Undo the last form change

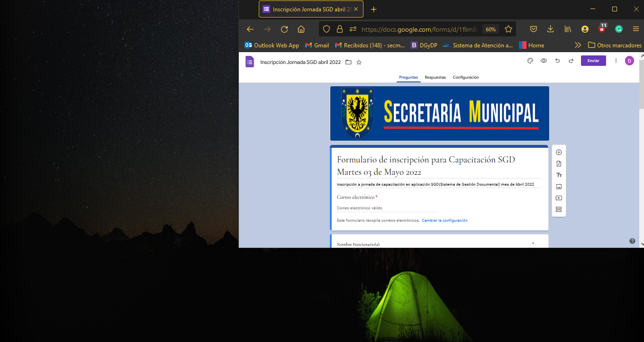click(557, 61)
